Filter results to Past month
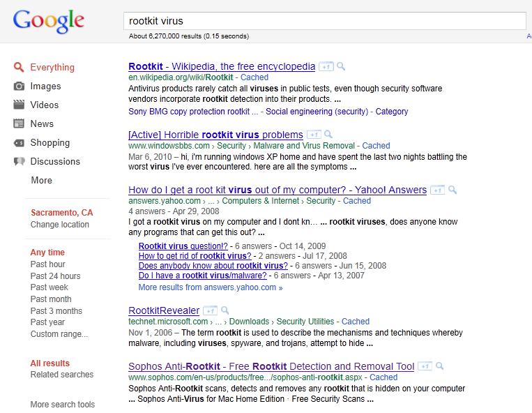This screenshot has width=532, height=413. tap(51, 299)
